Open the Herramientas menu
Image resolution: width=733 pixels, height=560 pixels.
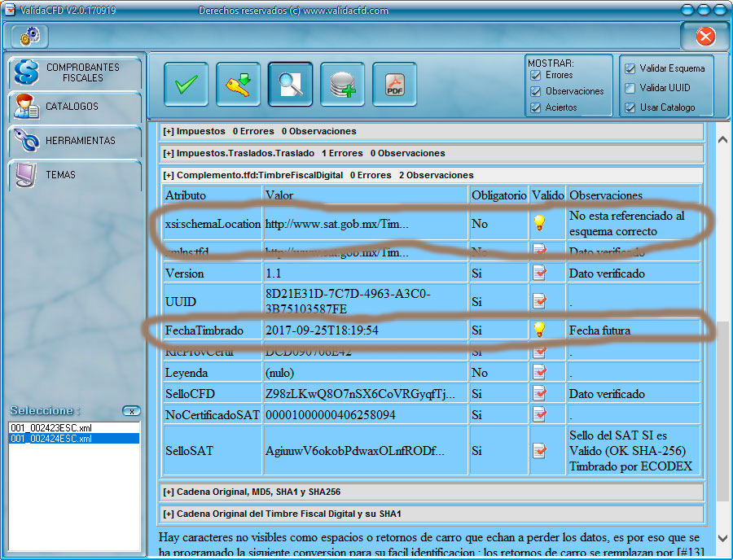point(75,141)
